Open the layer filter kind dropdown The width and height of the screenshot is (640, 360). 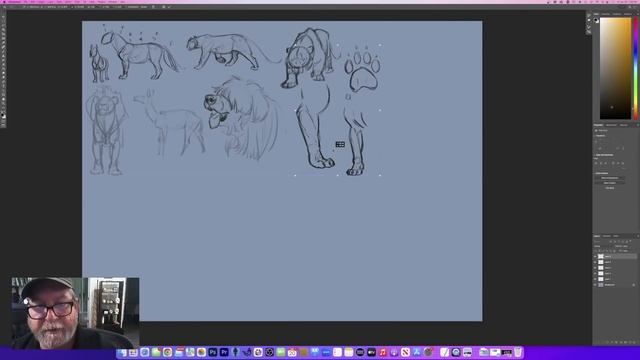pos(600,241)
